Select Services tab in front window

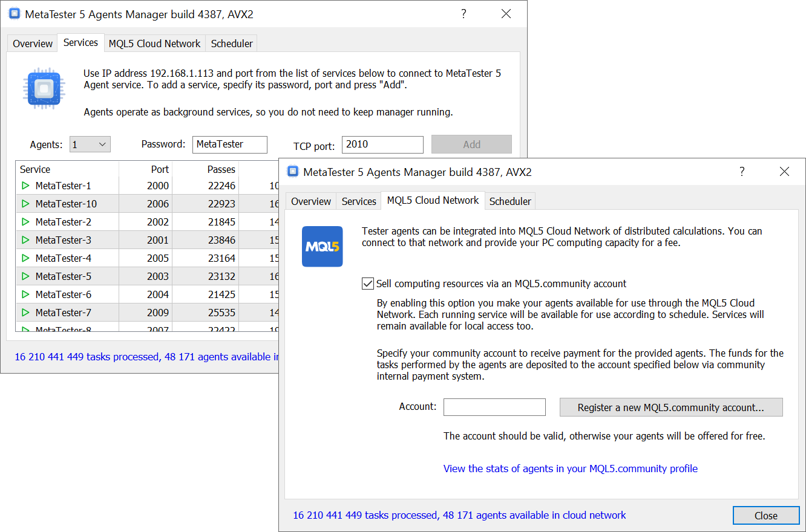[359, 201]
